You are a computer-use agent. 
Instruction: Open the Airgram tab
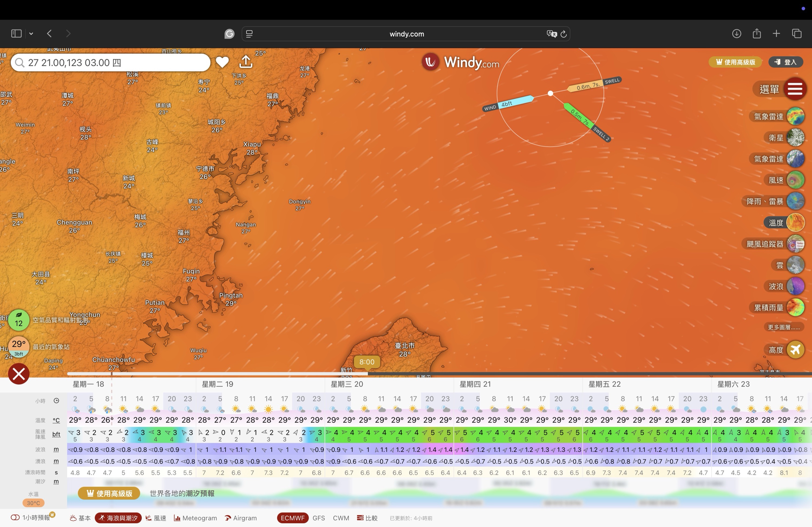[241, 518]
